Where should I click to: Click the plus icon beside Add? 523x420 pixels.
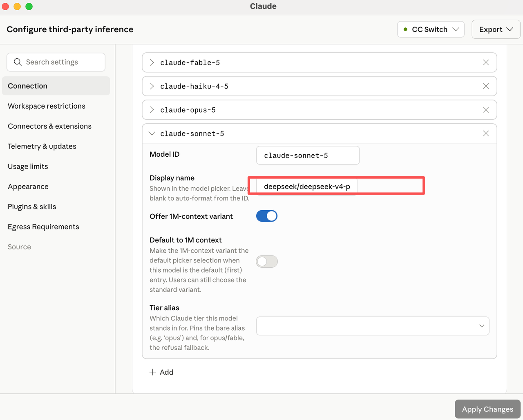152,372
